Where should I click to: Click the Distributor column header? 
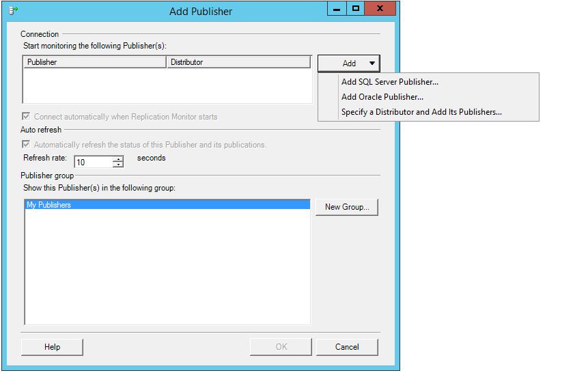238,62
